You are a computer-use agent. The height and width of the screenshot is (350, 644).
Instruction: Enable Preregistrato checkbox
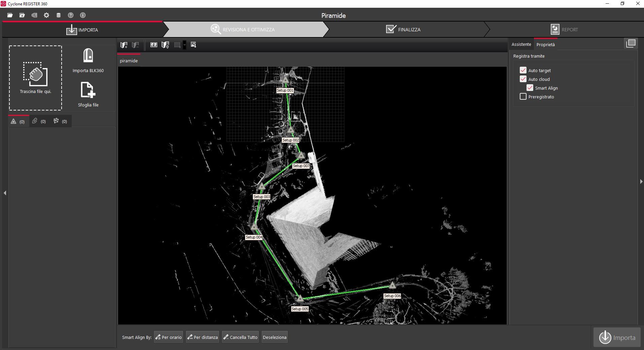[523, 96]
